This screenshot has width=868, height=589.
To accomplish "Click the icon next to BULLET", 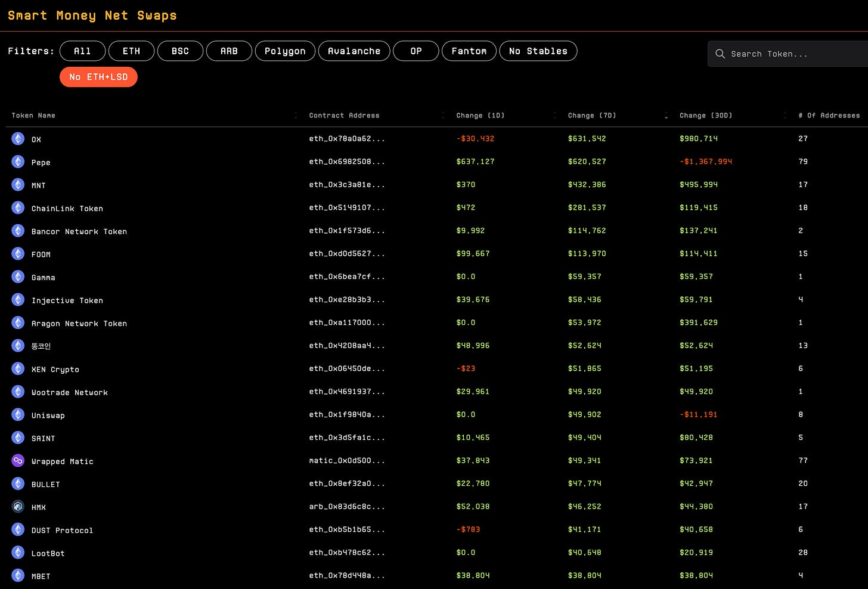I will tap(18, 483).
